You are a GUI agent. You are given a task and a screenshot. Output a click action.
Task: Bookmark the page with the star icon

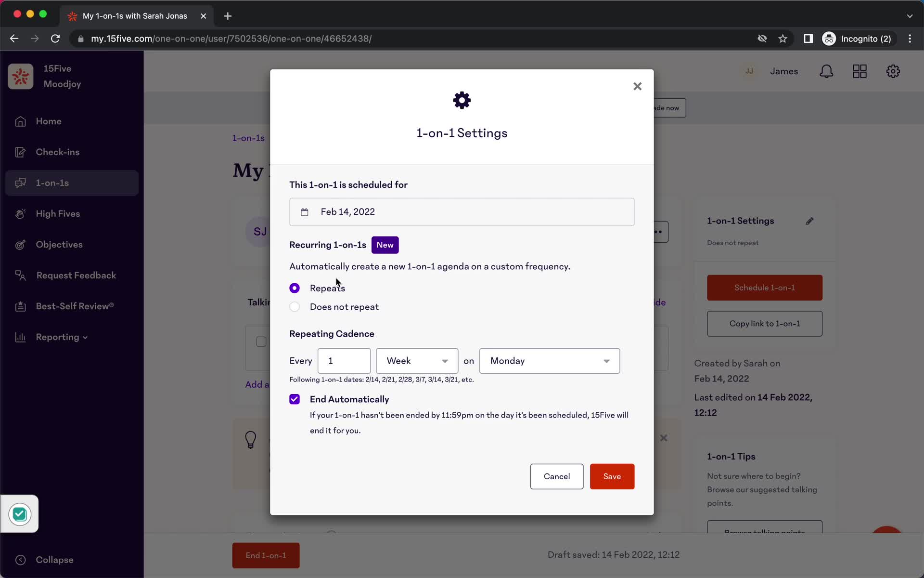click(x=783, y=39)
